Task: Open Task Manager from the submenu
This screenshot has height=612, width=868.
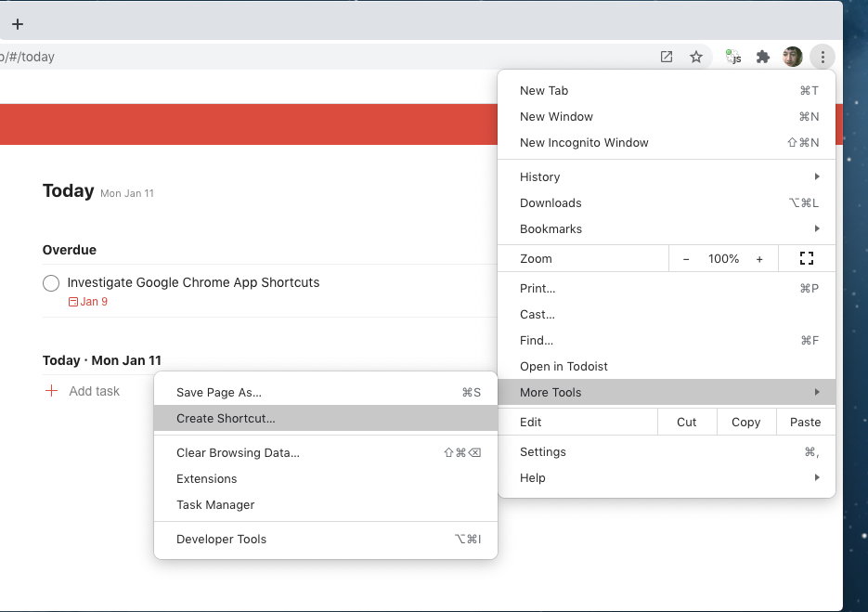Action: [326, 504]
